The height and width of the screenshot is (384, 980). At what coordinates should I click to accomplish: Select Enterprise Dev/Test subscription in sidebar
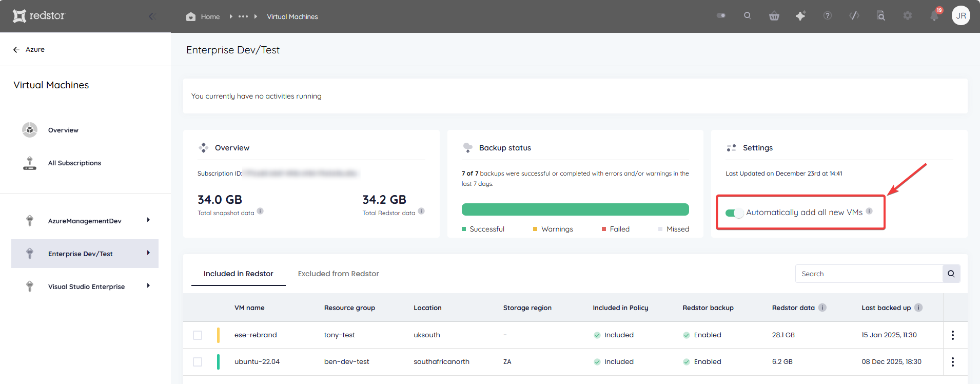click(x=85, y=254)
